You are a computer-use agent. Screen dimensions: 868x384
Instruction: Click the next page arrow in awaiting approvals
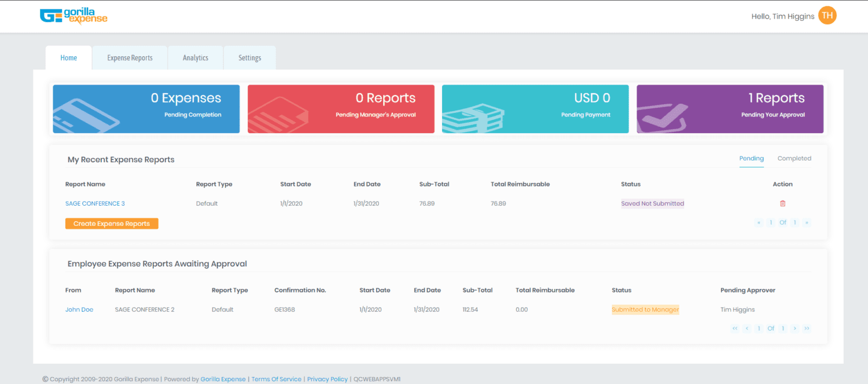point(795,328)
